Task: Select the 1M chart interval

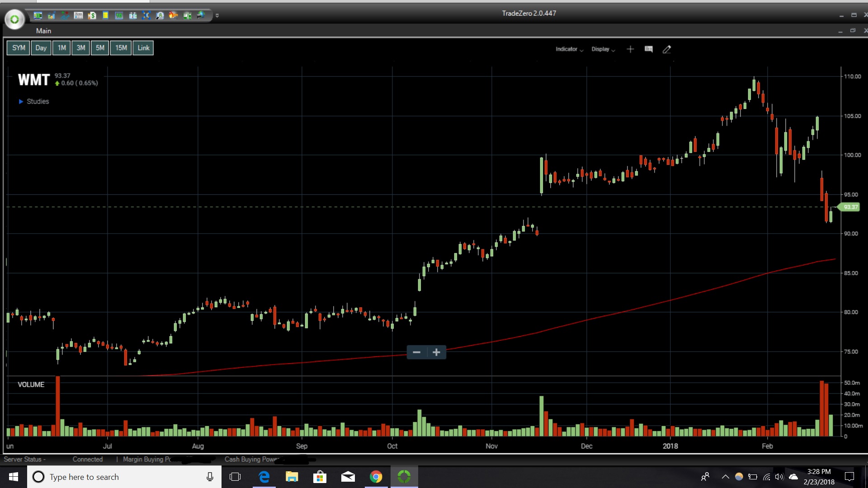Action: [x=61, y=48]
